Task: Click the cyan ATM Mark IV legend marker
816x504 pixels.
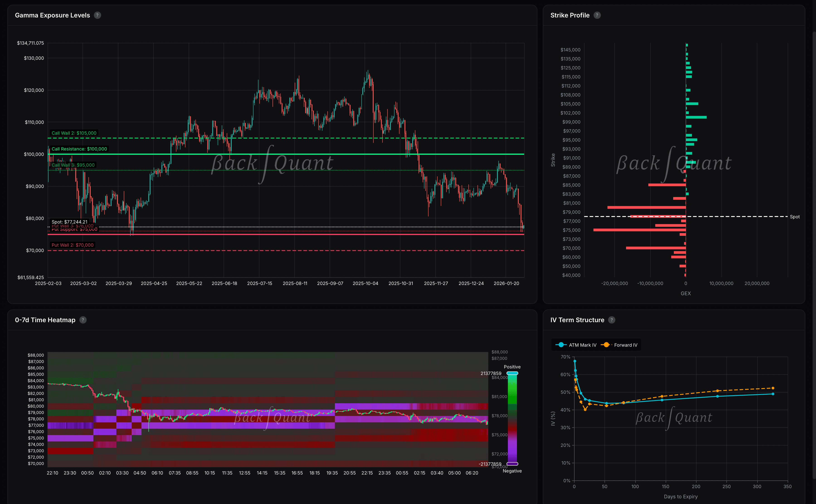Action: pos(561,345)
